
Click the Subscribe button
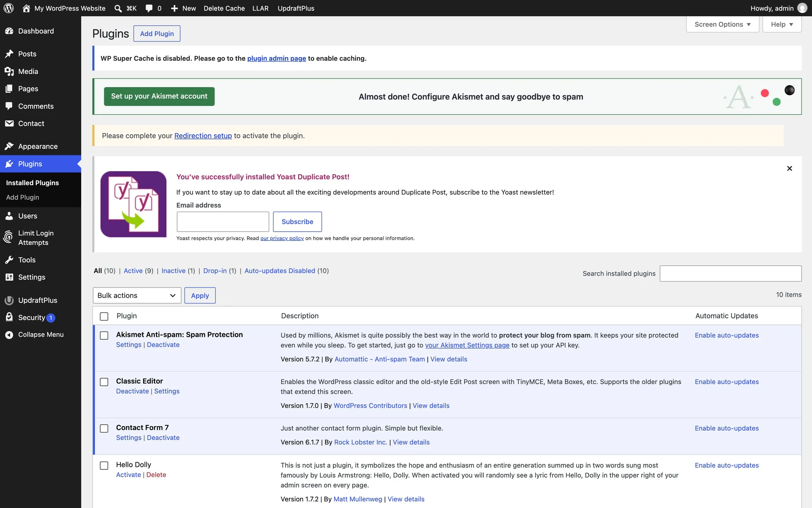click(x=297, y=221)
